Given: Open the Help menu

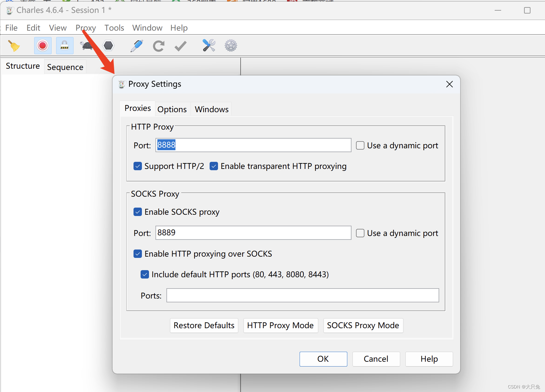Looking at the screenshot, I should coord(179,28).
